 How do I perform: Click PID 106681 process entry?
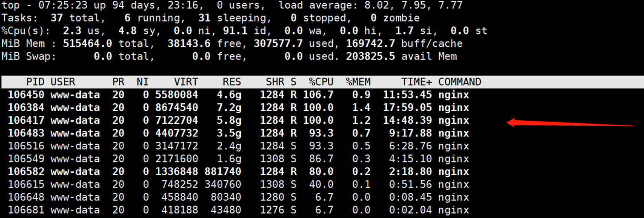point(26,210)
